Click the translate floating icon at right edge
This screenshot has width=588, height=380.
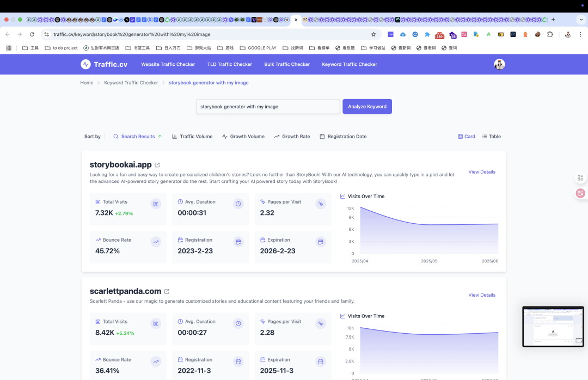click(580, 193)
